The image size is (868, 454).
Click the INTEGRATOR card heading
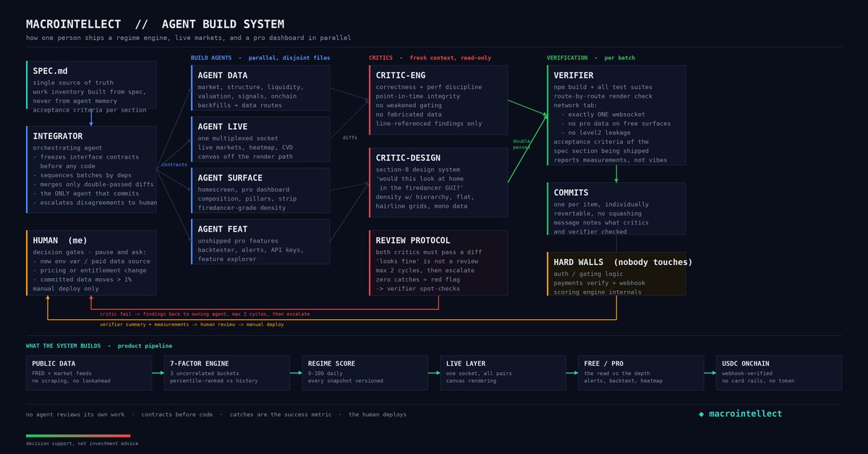[x=58, y=136]
